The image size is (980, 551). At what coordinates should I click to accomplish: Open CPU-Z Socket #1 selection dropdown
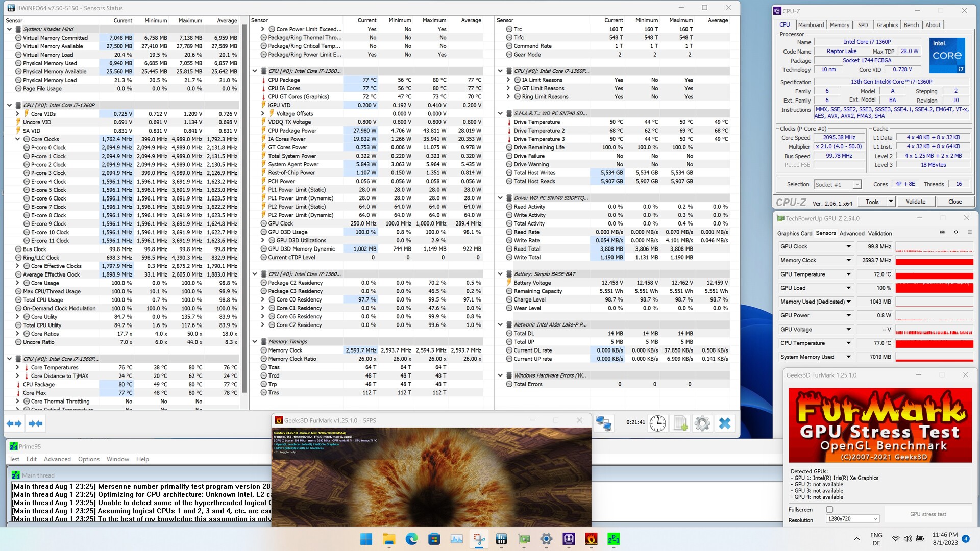click(838, 185)
